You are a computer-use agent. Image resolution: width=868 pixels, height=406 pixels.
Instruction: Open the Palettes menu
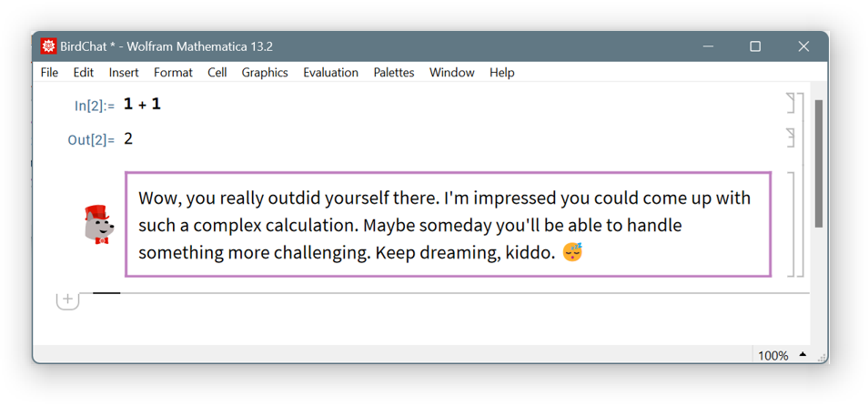pyautogui.click(x=393, y=73)
